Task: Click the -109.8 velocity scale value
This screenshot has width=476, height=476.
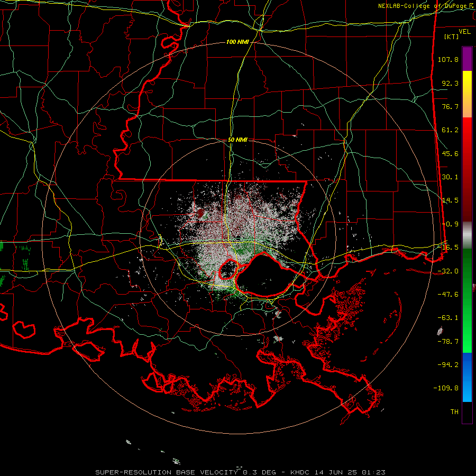Action: [x=446, y=388]
